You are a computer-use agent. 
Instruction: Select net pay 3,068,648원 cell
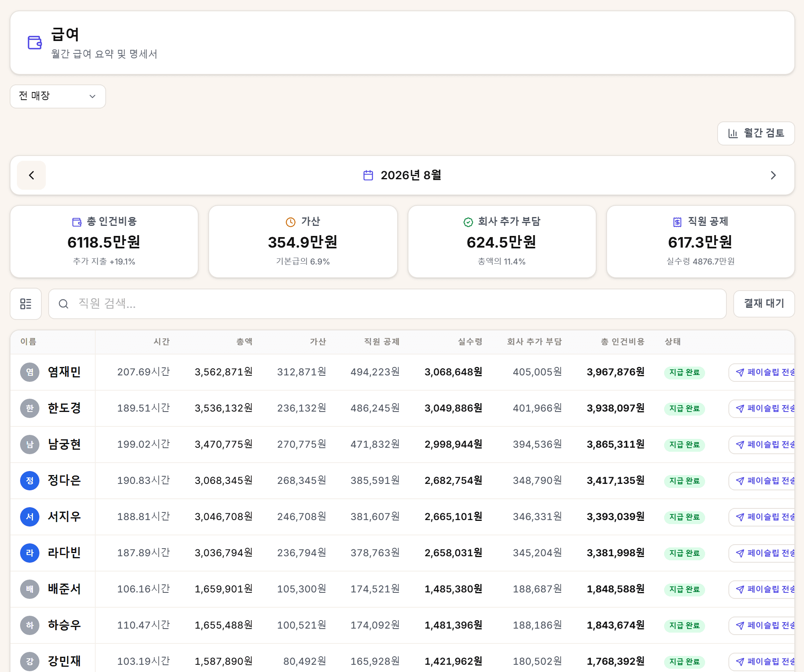click(x=453, y=372)
